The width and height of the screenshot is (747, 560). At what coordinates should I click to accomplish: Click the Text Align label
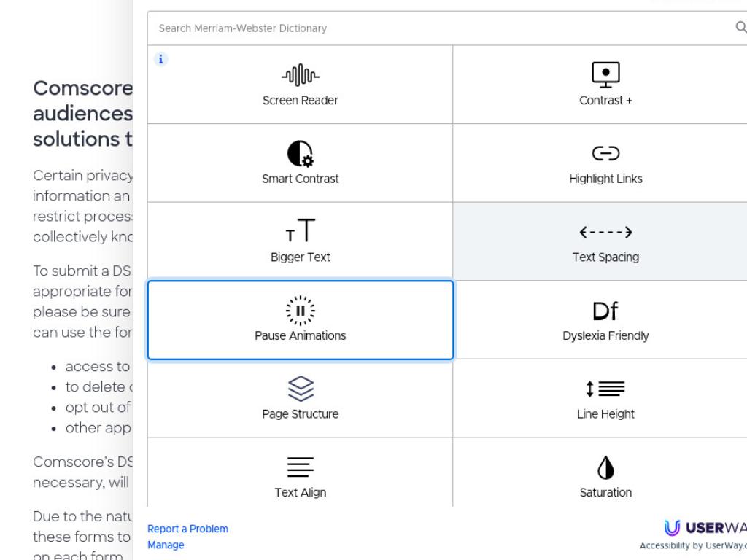pos(300,492)
